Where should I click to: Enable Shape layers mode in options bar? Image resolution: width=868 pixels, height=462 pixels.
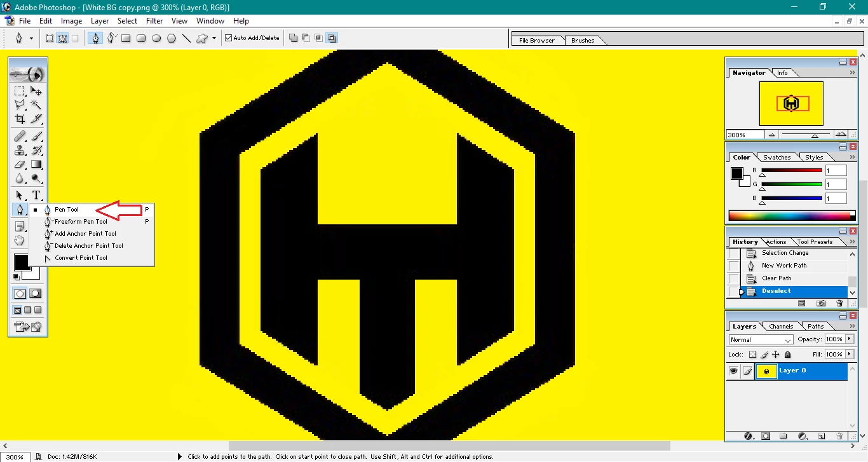49,38
